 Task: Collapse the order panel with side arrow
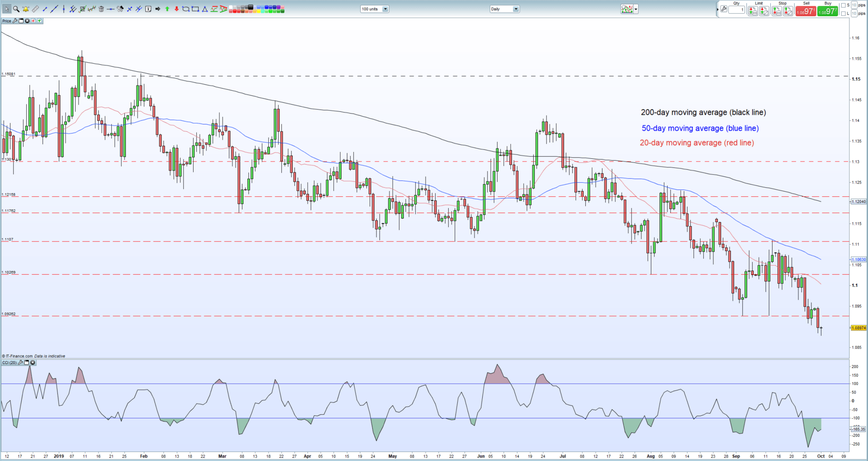click(x=717, y=10)
